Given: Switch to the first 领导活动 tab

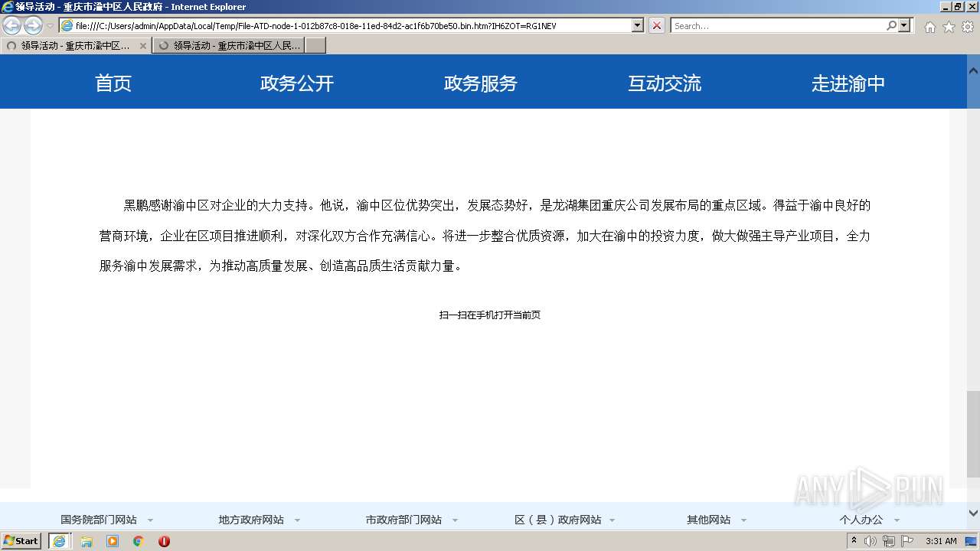Looking at the screenshot, I should [x=76, y=46].
